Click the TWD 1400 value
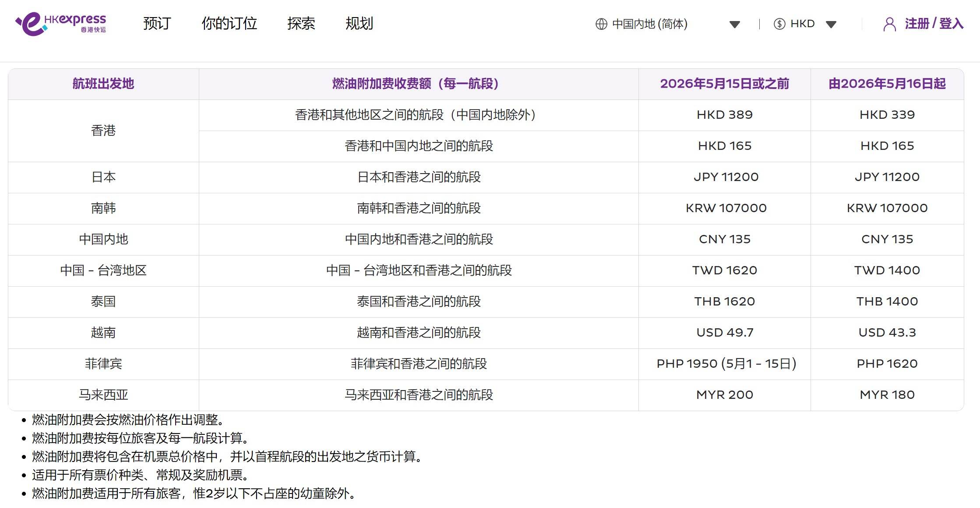 pos(887,270)
